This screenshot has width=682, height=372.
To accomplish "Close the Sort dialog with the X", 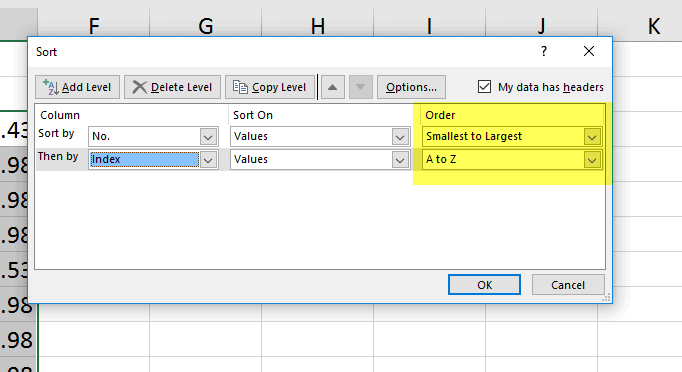I will [589, 51].
